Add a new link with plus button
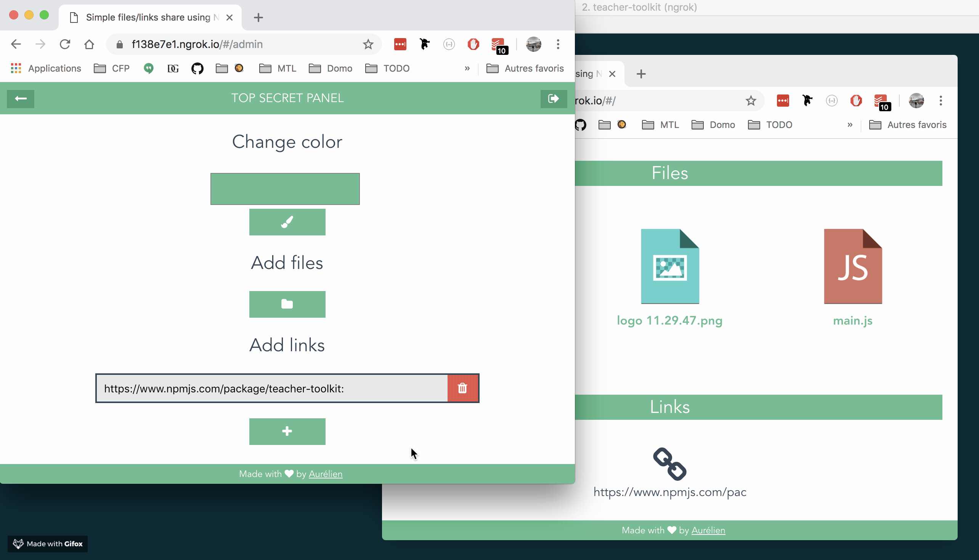Image resolution: width=979 pixels, height=560 pixels. tap(287, 431)
